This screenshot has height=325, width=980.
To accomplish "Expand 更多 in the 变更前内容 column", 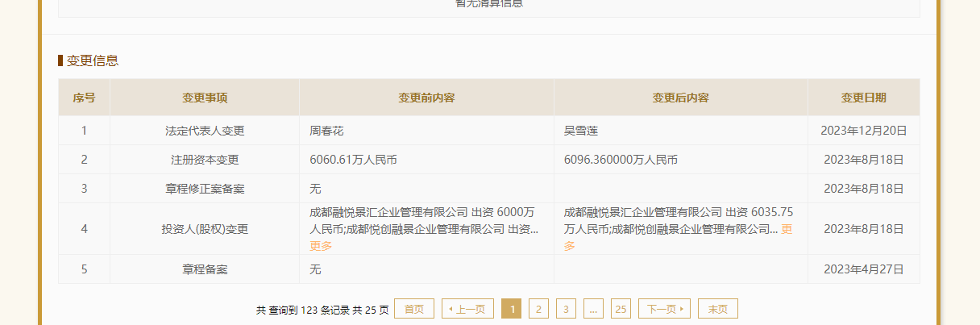I will 321,246.
